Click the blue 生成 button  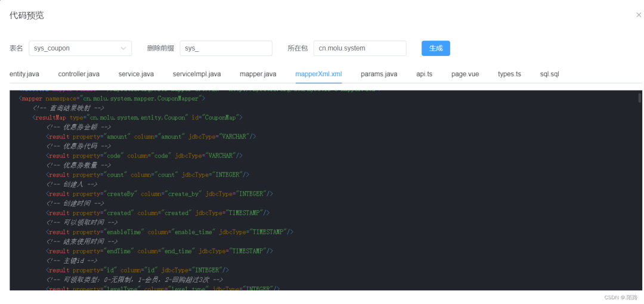[436, 48]
